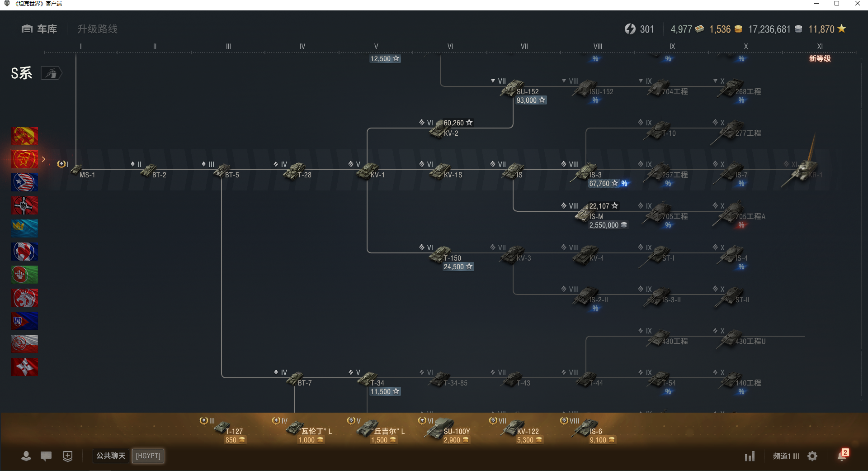Screen dimensions: 868x471
Task: Open the 车库 garage tab
Action: click(39, 29)
